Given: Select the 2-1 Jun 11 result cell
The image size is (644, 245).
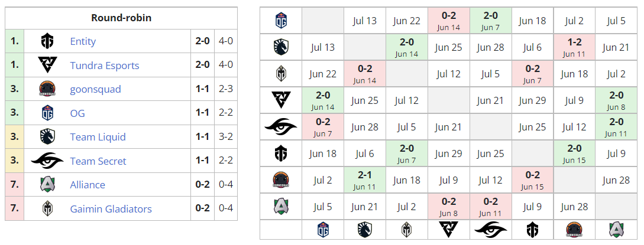Looking at the screenshot, I should point(364,179).
